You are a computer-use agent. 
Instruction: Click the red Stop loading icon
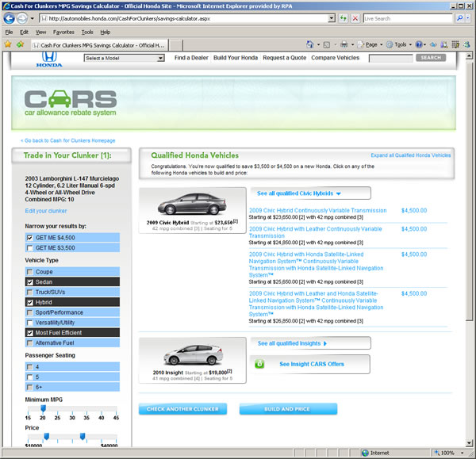354,18
